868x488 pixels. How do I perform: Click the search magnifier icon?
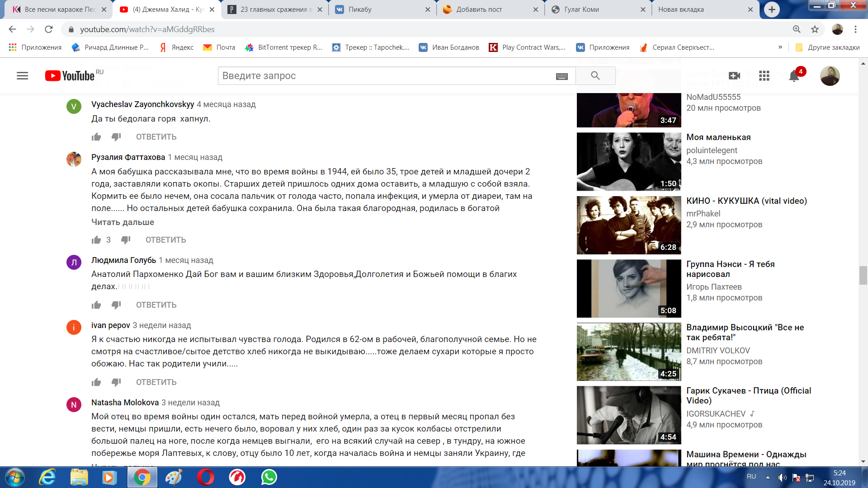click(x=594, y=75)
